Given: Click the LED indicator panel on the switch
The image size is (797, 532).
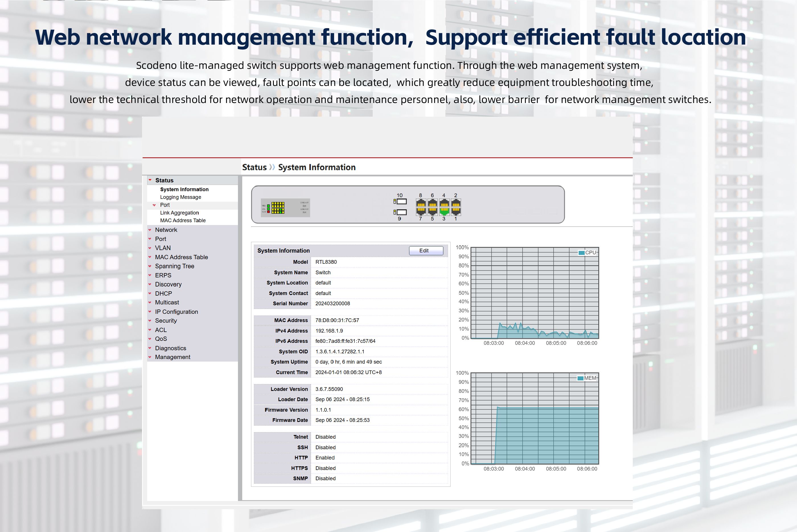Looking at the screenshot, I should tap(278, 208).
